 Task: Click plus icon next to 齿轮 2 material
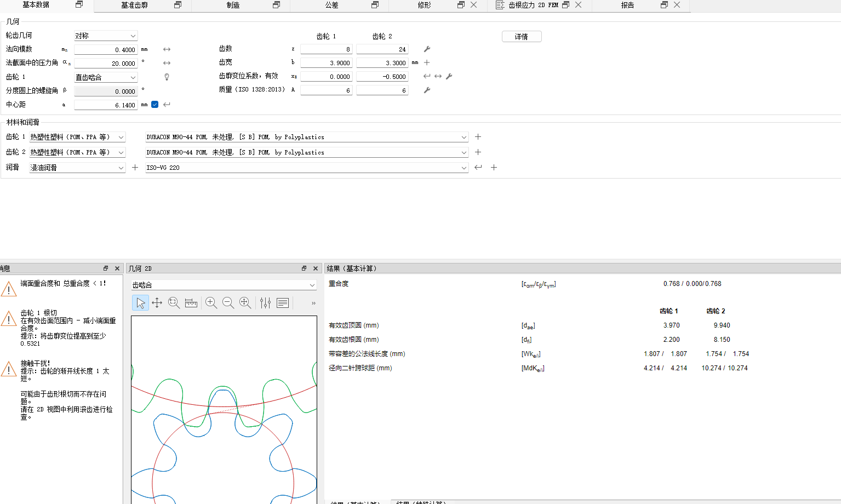coord(478,152)
